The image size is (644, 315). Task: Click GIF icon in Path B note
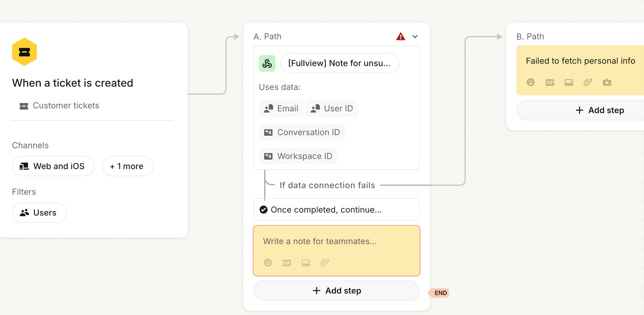click(x=550, y=82)
